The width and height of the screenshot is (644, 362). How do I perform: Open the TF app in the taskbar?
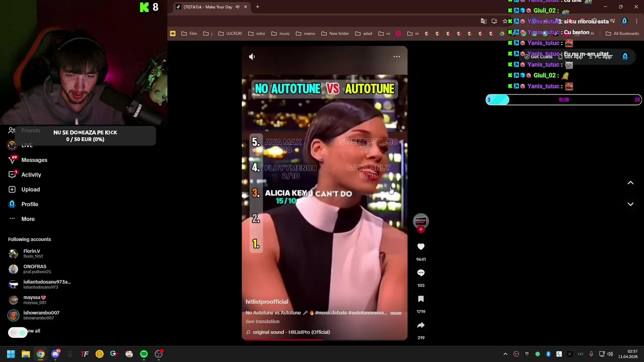[85, 354]
